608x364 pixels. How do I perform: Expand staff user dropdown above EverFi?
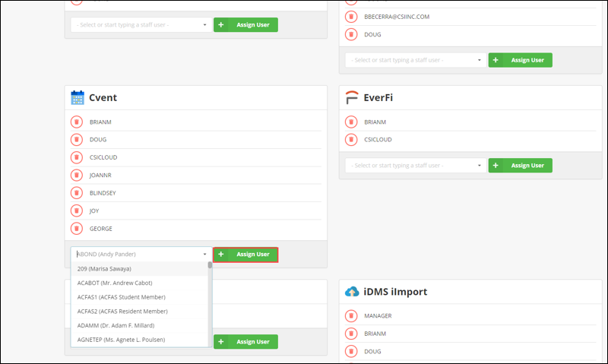tap(415, 59)
